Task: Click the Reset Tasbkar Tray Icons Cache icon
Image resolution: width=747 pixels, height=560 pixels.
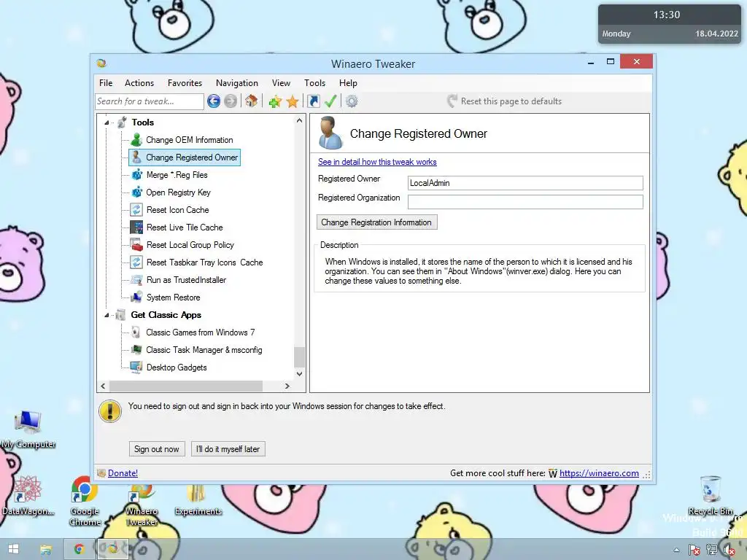Action: (136, 262)
